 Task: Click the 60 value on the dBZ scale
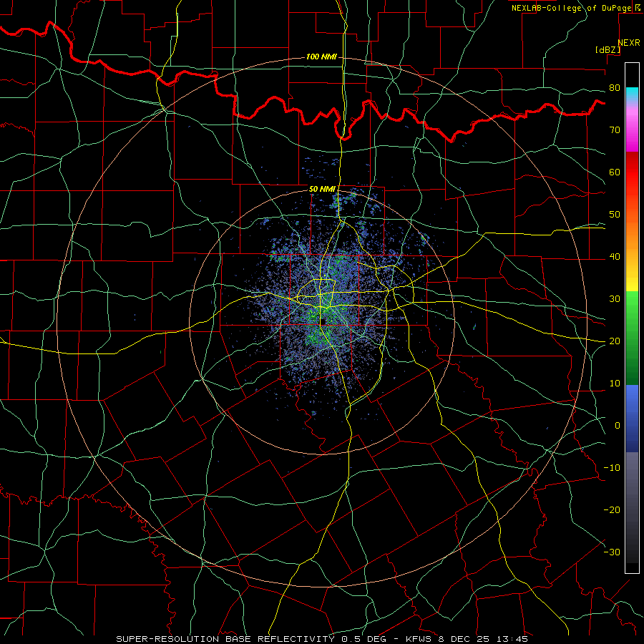(615, 172)
